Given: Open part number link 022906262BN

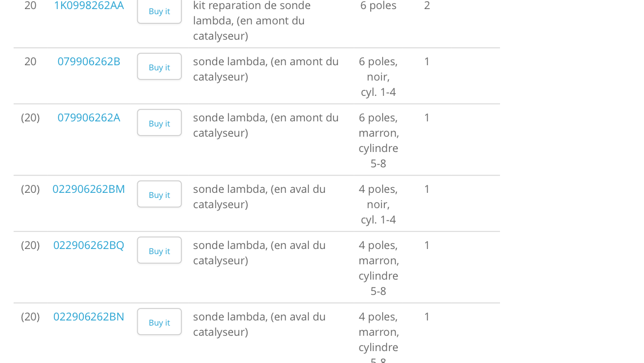Looking at the screenshot, I should (89, 316).
